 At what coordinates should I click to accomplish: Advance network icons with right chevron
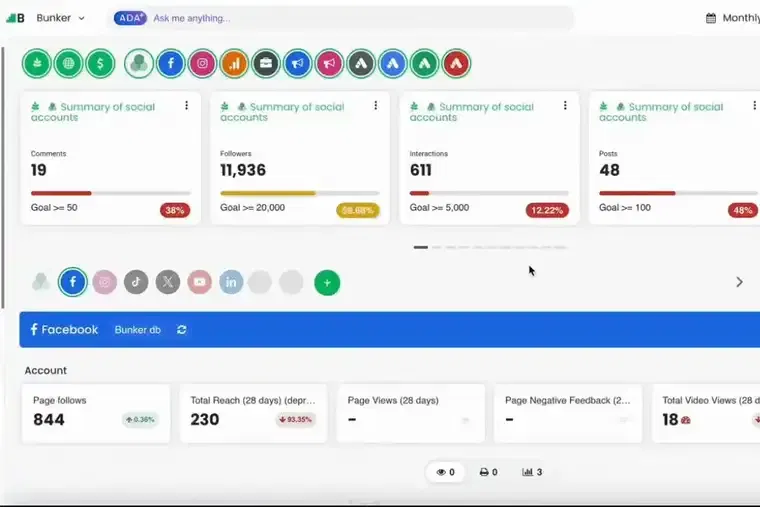pyautogui.click(x=739, y=282)
